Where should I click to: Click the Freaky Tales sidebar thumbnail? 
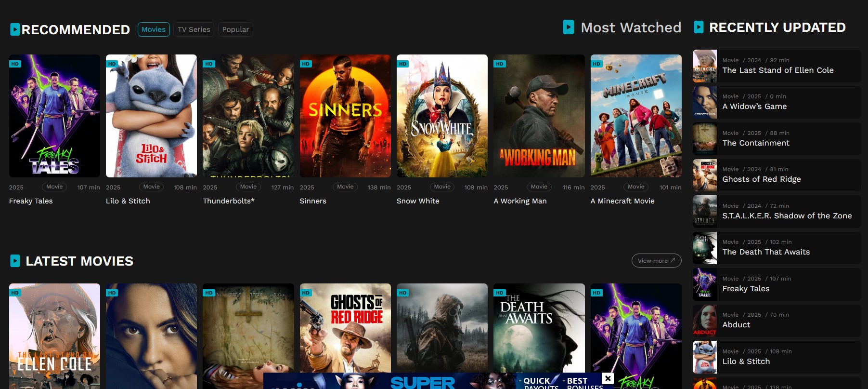[705, 284]
